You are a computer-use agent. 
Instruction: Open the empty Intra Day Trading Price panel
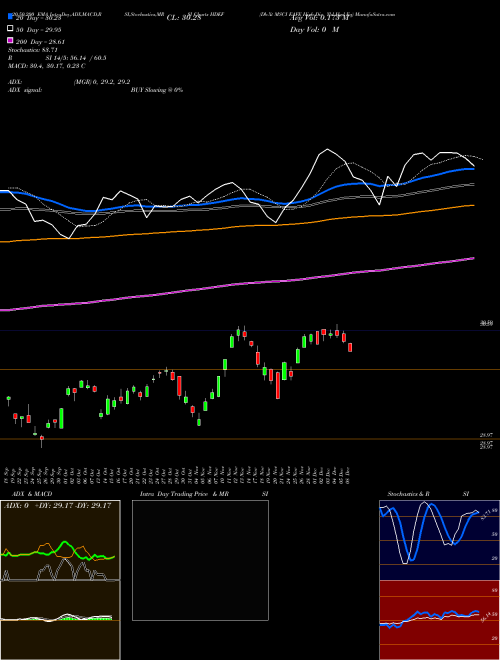coord(200,560)
